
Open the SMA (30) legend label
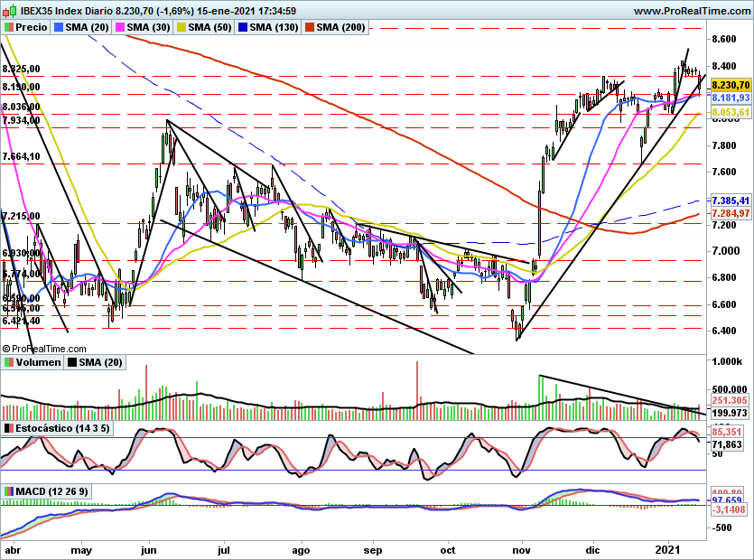click(x=149, y=27)
